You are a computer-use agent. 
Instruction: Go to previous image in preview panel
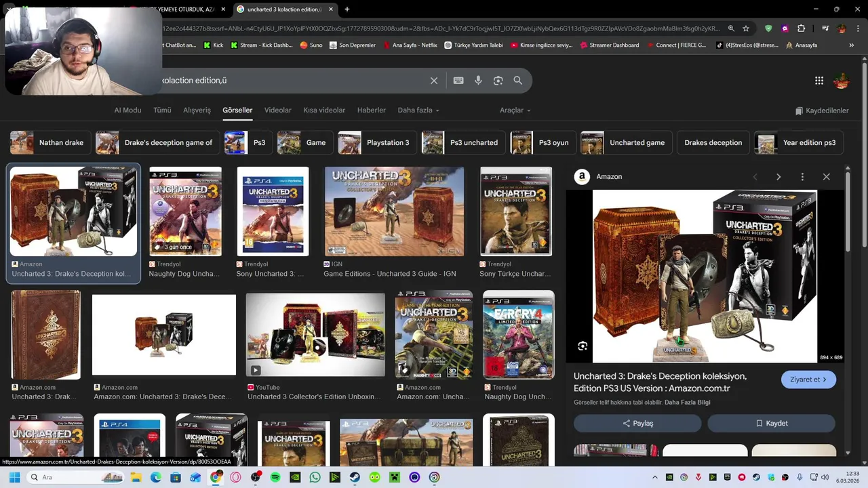click(x=755, y=177)
